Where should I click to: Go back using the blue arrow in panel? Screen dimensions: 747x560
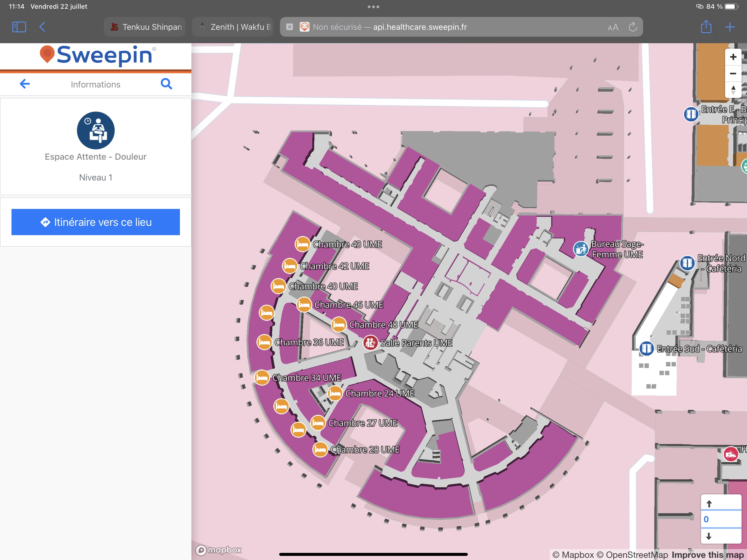[25, 84]
